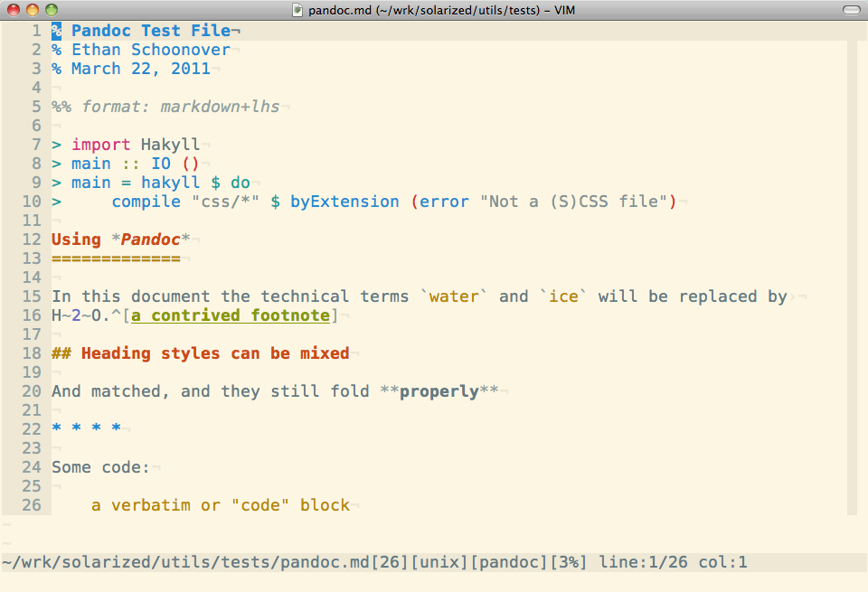Click the "line:1/26" indicator in status line
The width and height of the screenshot is (868, 592).
click(643, 563)
